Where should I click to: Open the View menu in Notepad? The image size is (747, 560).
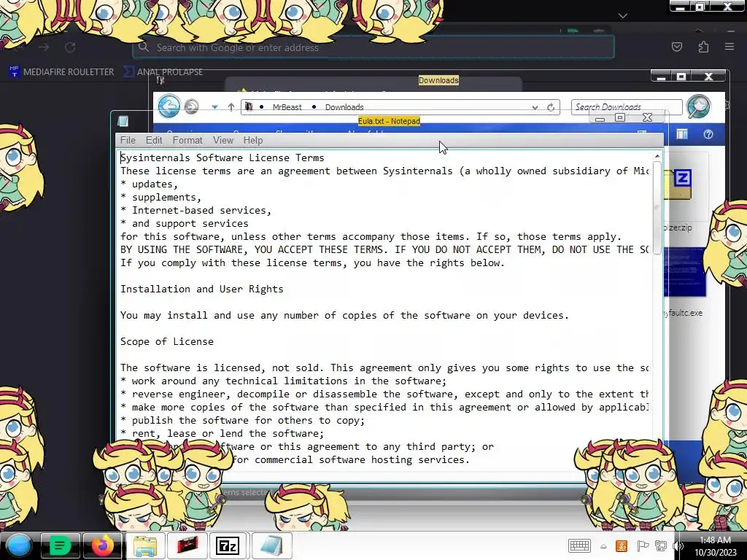pyautogui.click(x=223, y=141)
